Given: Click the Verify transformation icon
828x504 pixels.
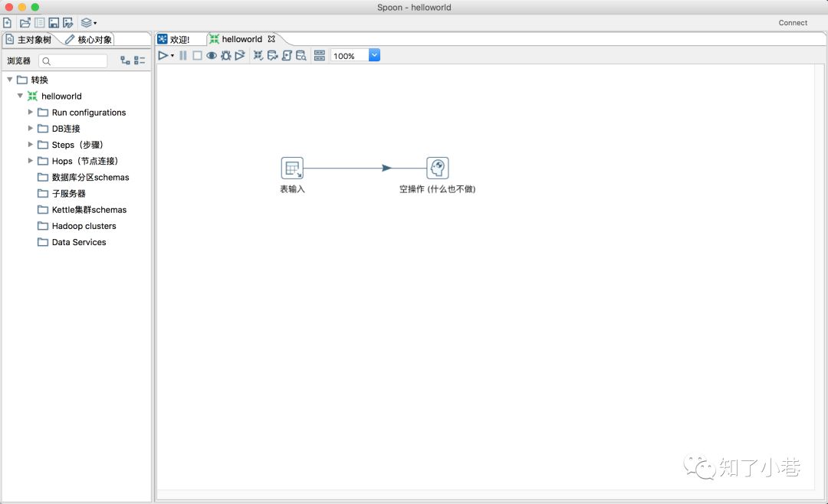Looking at the screenshot, I should click(258, 55).
